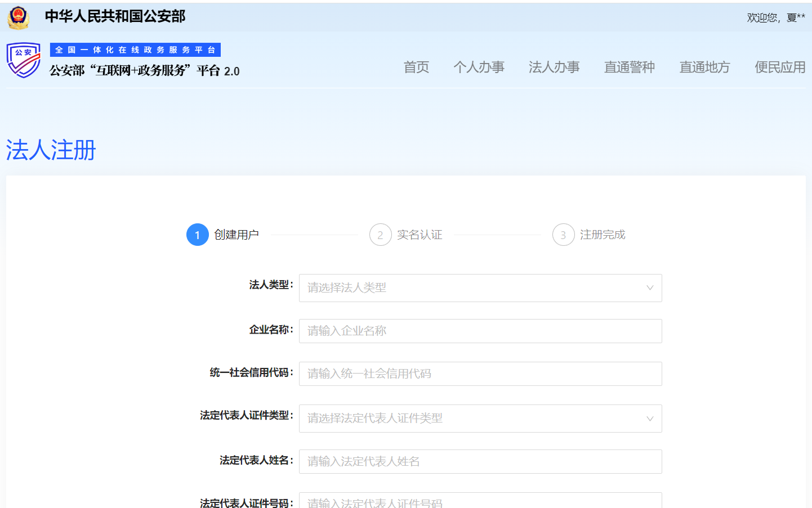Open the 法定代表人证件类型 dropdown

tap(480, 419)
